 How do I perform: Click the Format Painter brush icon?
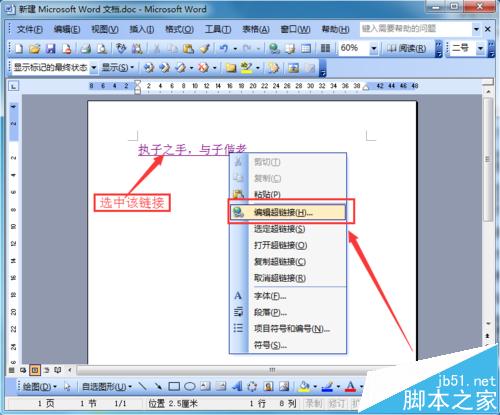point(205,49)
